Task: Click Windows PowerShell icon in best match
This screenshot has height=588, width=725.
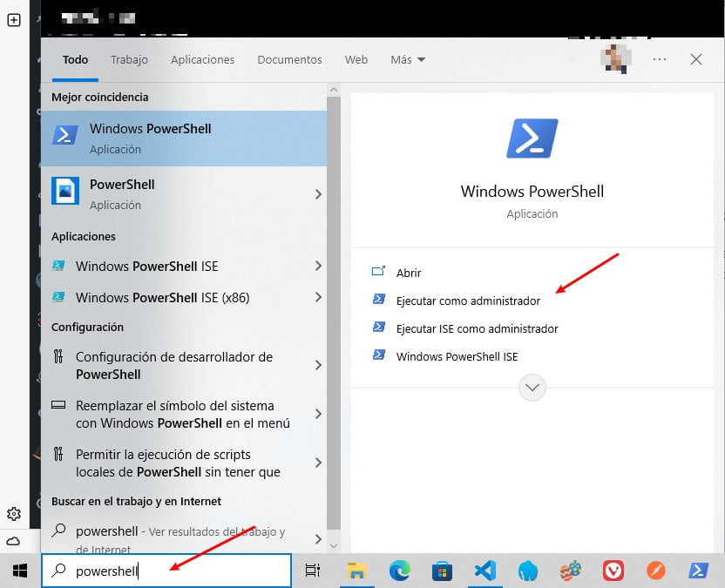Action: [65, 135]
